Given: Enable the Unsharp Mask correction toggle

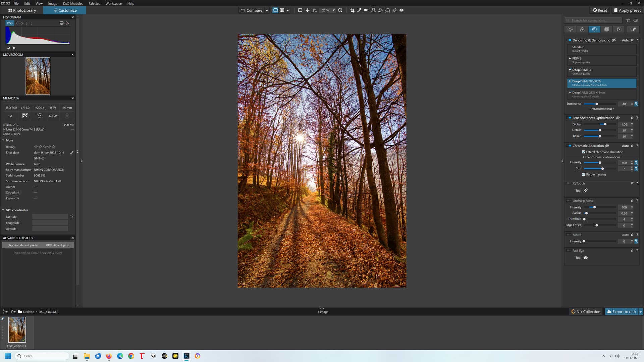Looking at the screenshot, I should point(569,201).
